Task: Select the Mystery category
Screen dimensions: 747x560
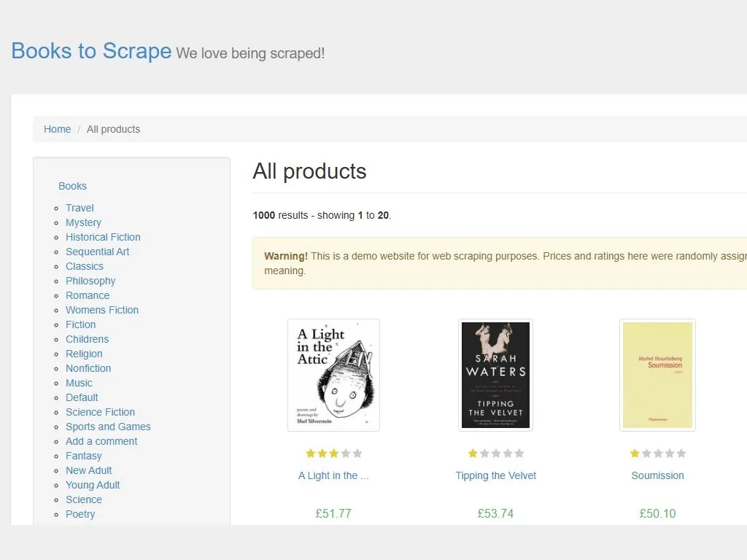Action: tap(83, 222)
